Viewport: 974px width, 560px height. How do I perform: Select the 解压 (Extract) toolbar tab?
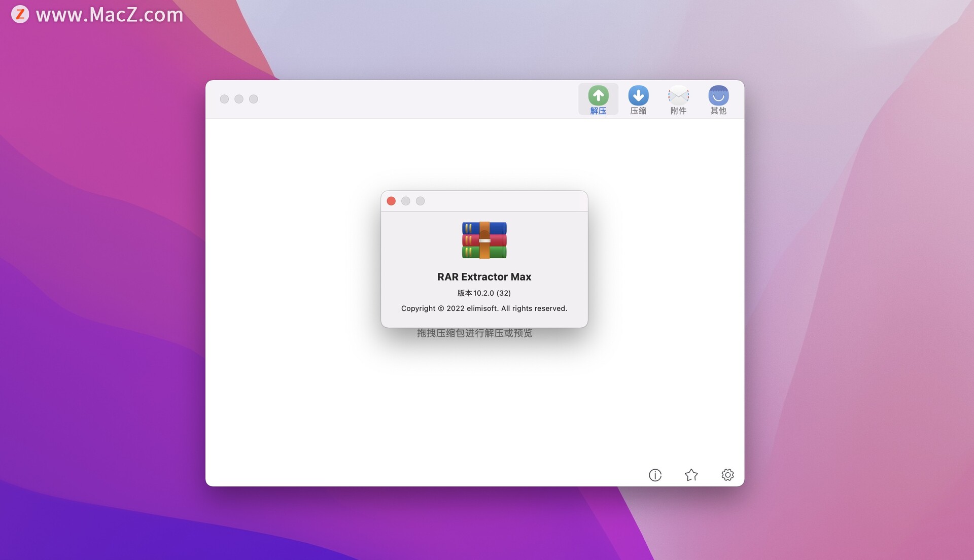pyautogui.click(x=598, y=99)
